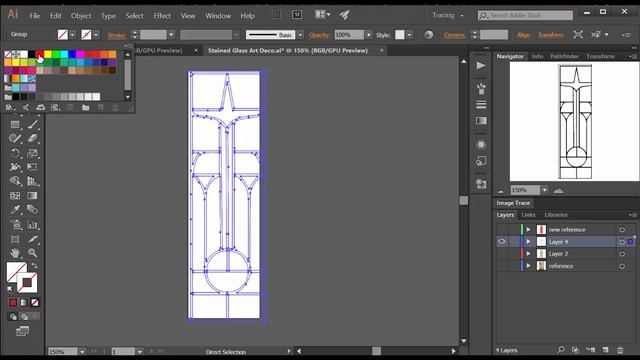The height and width of the screenshot is (360, 640).
Task: Open stroke color dropdown in control bar
Action: 96,35
